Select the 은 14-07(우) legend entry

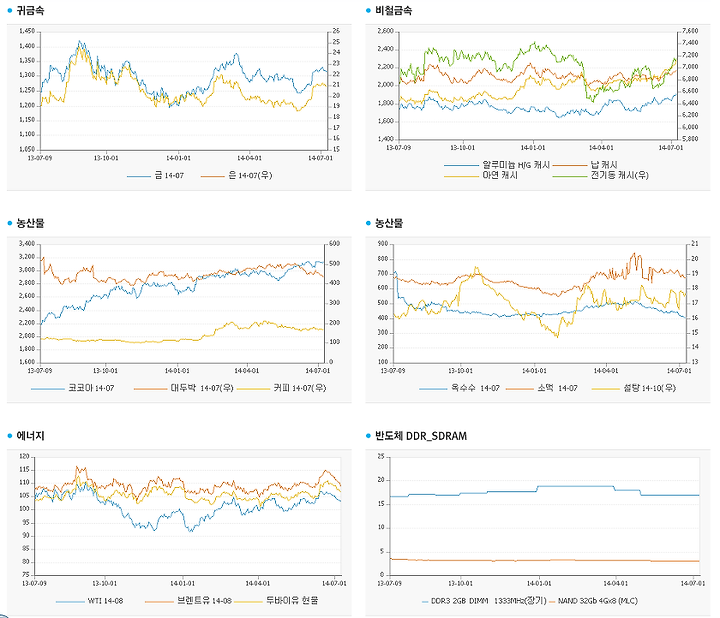tap(236, 175)
